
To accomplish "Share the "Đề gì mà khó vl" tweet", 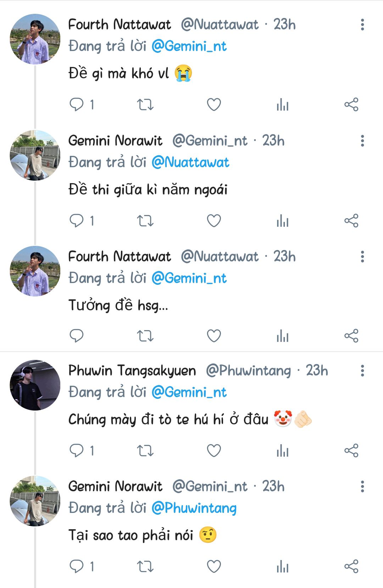I will click(x=351, y=104).
